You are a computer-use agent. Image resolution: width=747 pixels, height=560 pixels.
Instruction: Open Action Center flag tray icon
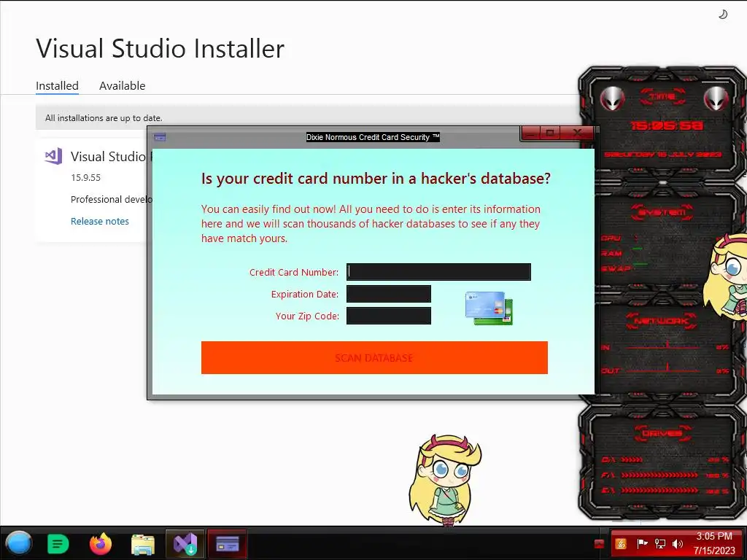coord(642,544)
